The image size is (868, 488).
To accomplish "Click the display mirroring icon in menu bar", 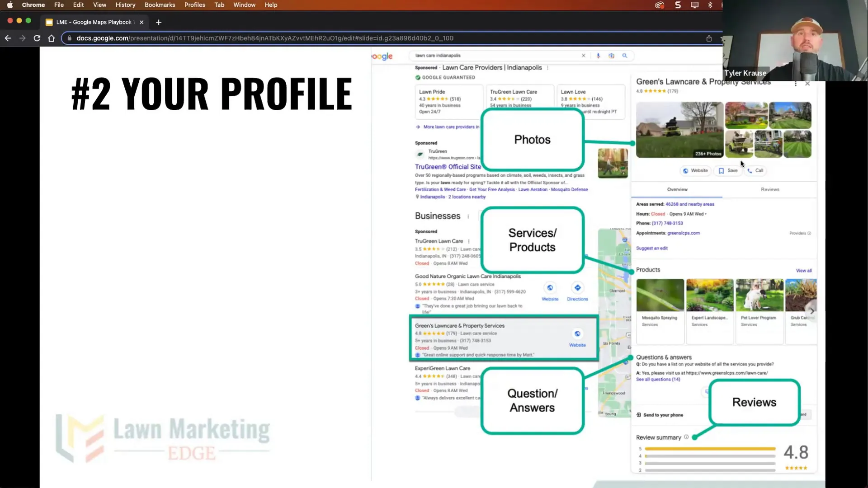I will (x=694, y=5).
